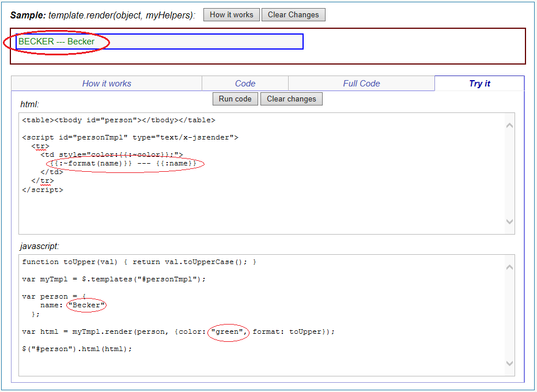
Task: Click the var myTmpl = $.templates line
Action: [x=114, y=279]
